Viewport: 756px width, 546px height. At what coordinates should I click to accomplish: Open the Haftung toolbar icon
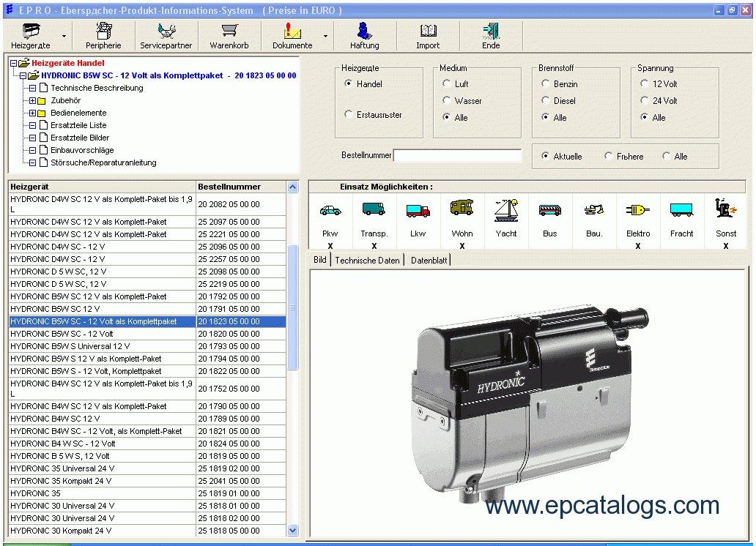(365, 31)
